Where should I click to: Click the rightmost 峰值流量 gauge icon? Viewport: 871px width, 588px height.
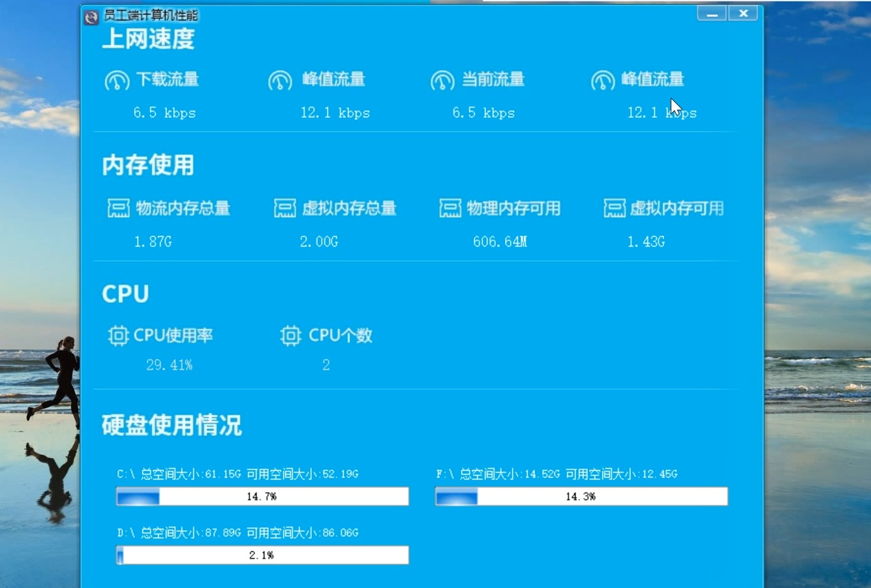point(604,80)
